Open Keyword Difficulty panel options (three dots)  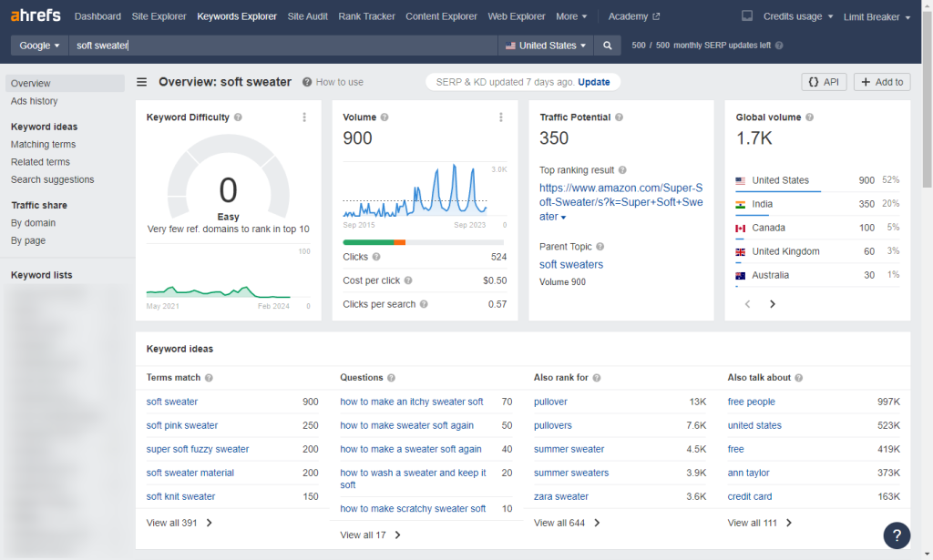coord(306,117)
